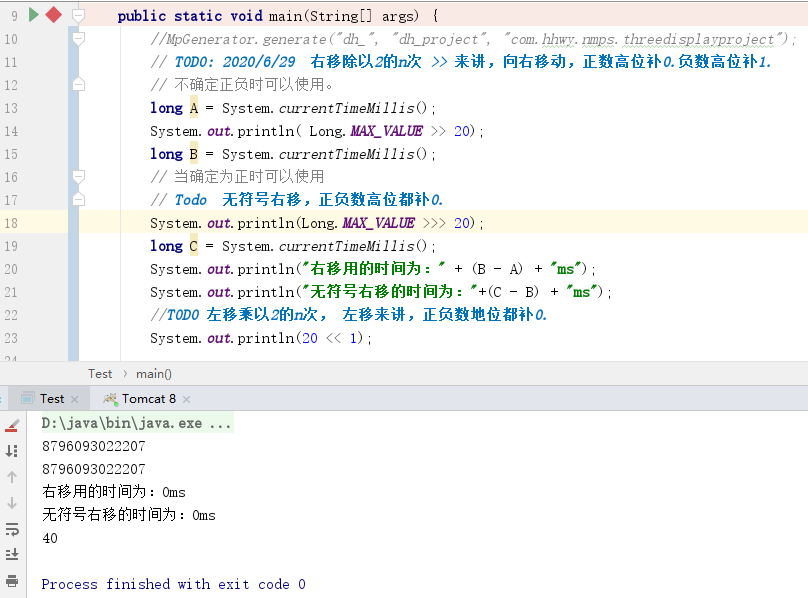Screen dimensions: 808x598
Task: Click the console output value 40
Action: (x=50, y=538)
